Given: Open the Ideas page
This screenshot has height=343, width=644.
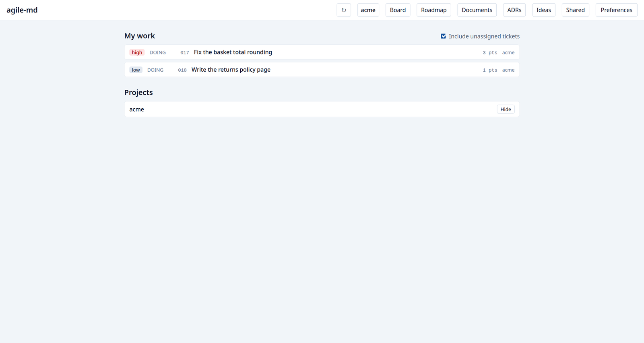Looking at the screenshot, I should click(x=544, y=10).
